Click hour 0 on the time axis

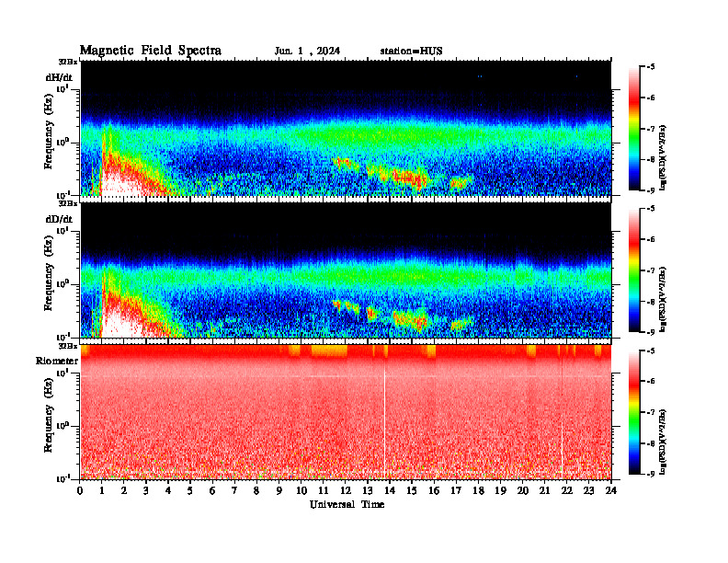(80, 490)
